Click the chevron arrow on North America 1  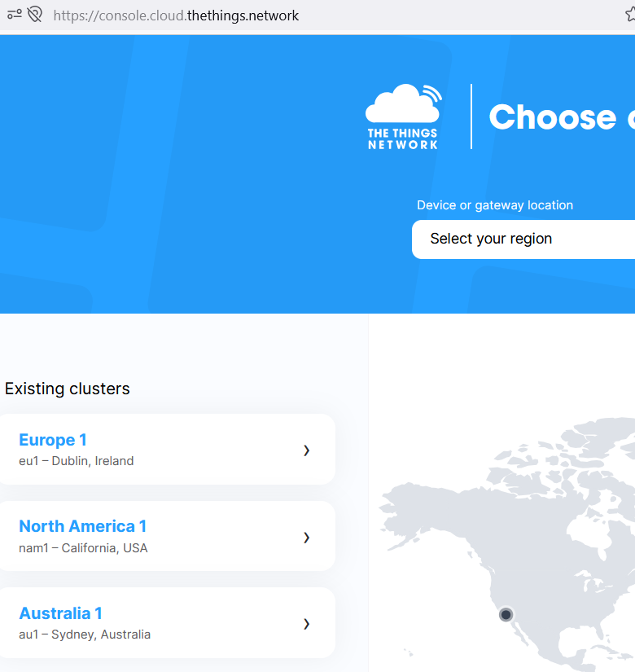click(x=306, y=537)
